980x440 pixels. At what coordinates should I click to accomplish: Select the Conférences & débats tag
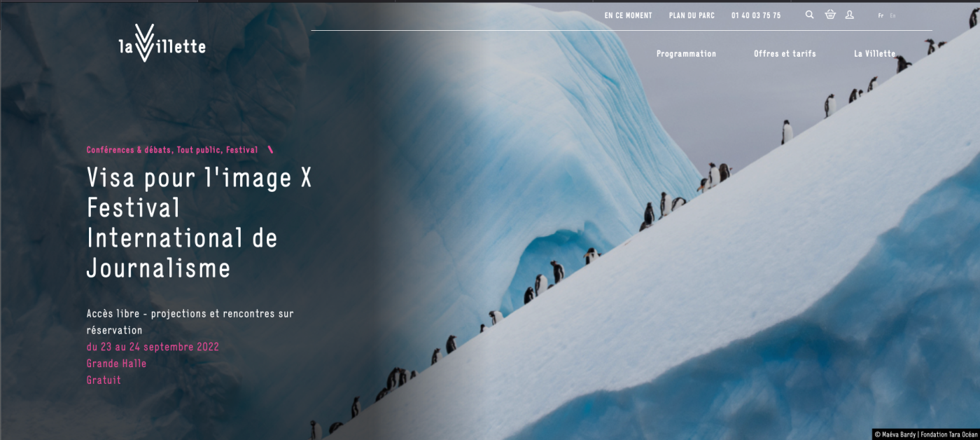coord(129,150)
